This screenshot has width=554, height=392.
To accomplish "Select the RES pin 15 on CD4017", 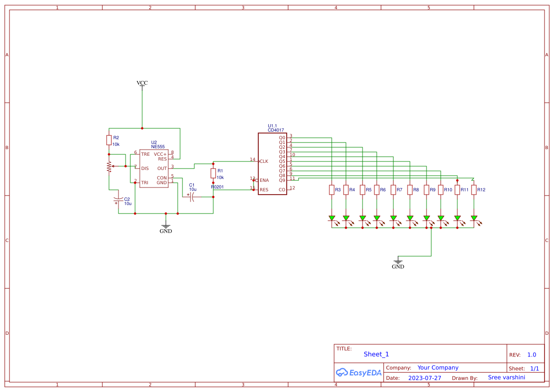I will click(261, 188).
